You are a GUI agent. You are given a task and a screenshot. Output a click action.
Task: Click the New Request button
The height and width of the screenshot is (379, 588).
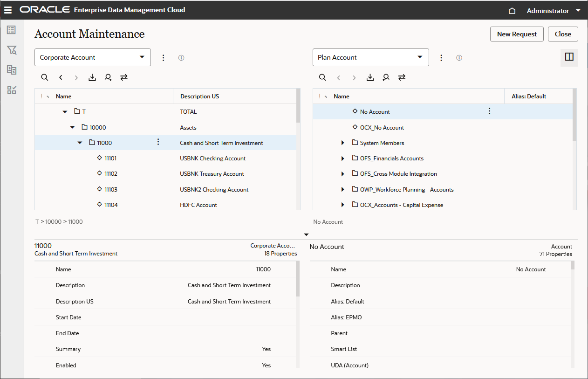pyautogui.click(x=517, y=34)
